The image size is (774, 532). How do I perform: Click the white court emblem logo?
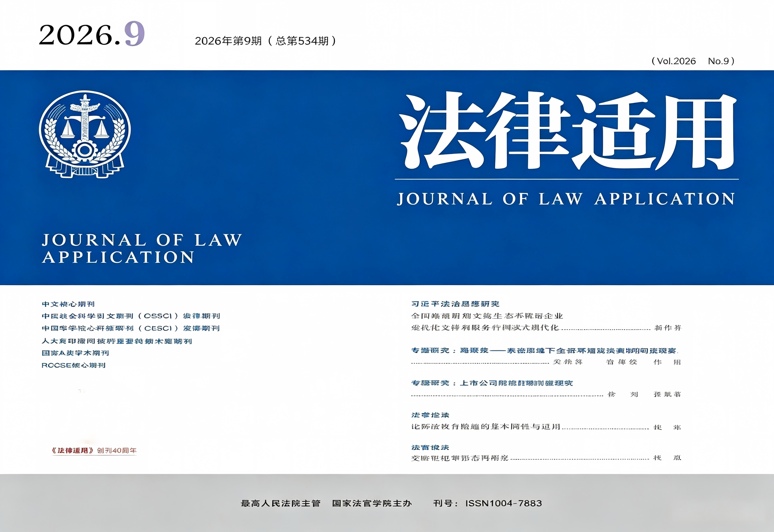[85, 134]
